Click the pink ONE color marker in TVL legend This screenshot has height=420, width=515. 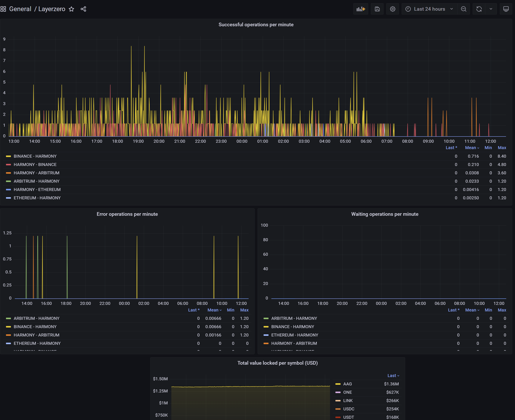pos(338,392)
